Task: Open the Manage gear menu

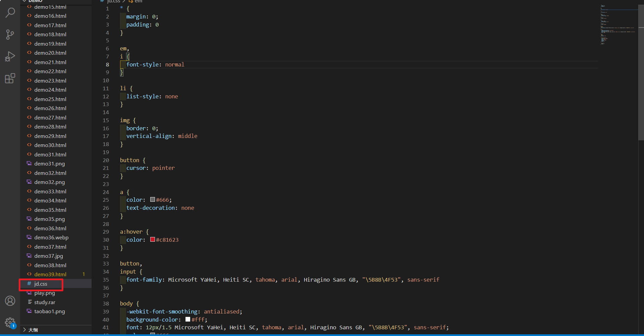Action: (10, 323)
